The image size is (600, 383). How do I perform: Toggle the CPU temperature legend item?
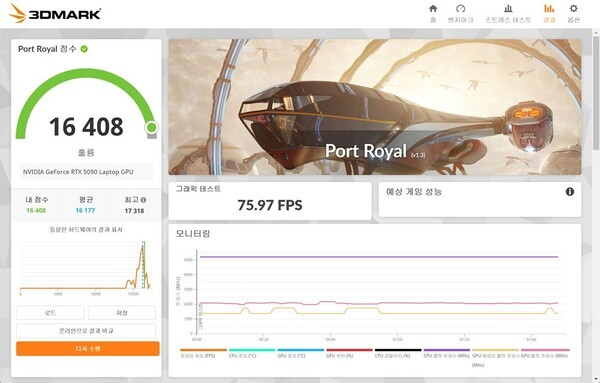pyautogui.click(x=252, y=353)
